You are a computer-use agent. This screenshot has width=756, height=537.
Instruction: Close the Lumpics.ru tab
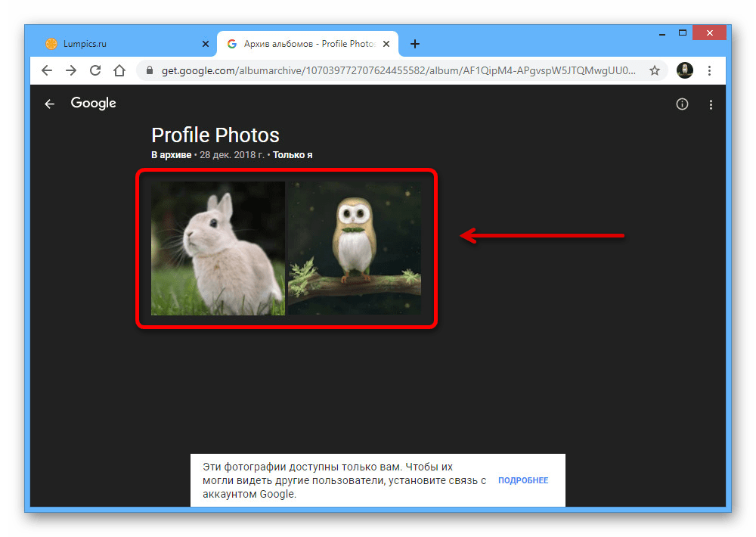205,44
